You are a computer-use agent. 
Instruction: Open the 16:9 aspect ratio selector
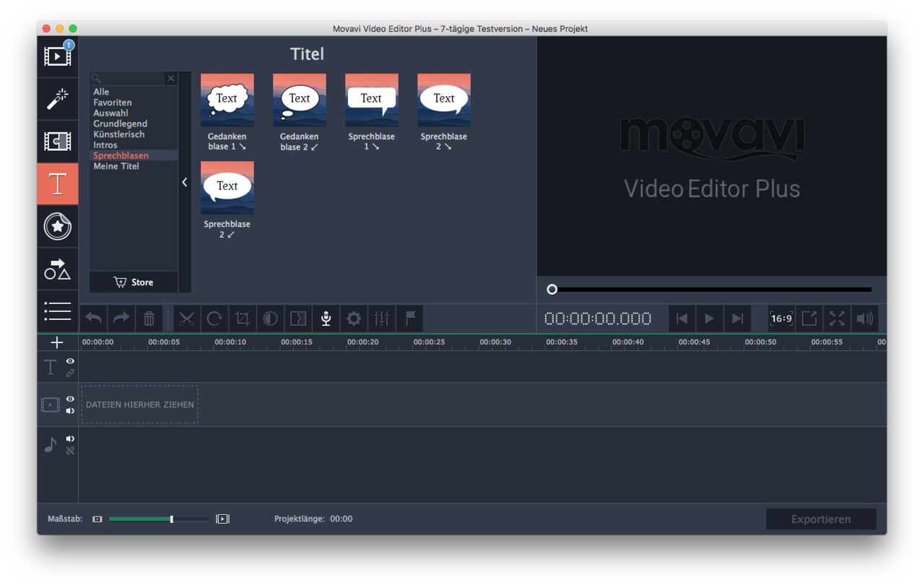click(x=781, y=319)
